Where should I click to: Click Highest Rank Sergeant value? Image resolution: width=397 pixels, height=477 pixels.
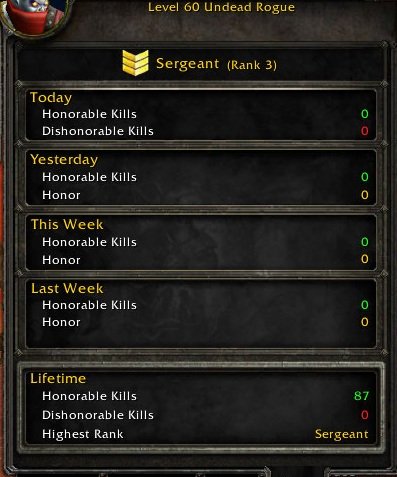342,434
